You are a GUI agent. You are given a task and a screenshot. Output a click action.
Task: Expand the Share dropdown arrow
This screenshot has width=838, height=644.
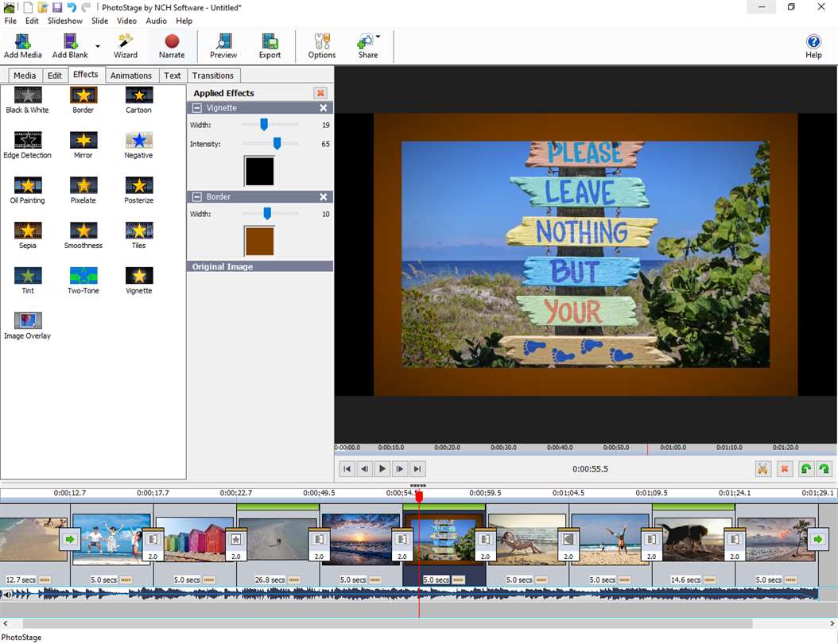click(378, 37)
